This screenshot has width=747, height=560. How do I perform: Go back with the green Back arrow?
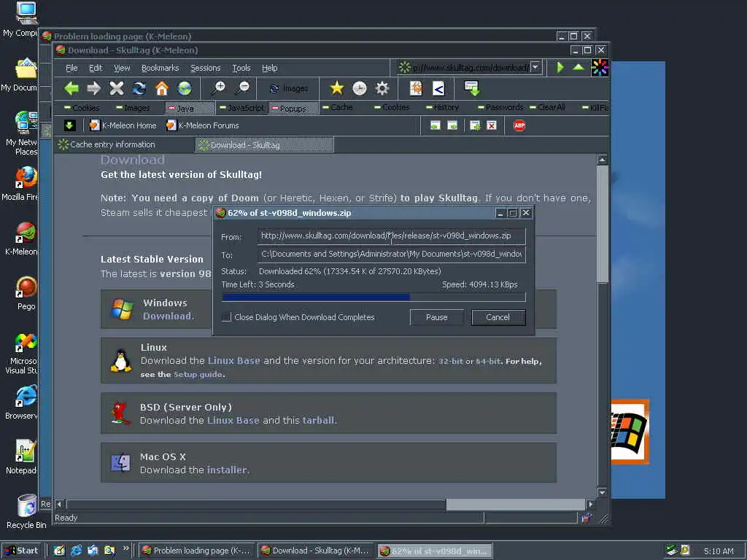(71, 88)
